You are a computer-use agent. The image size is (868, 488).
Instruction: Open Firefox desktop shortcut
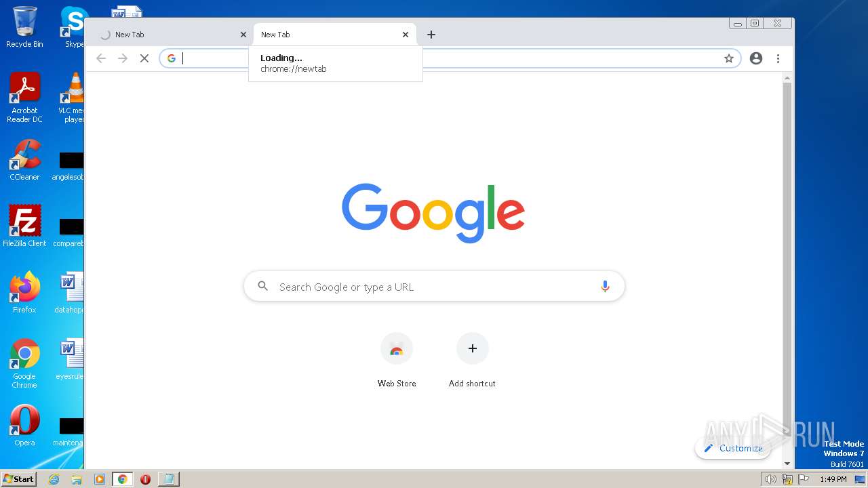point(24,292)
